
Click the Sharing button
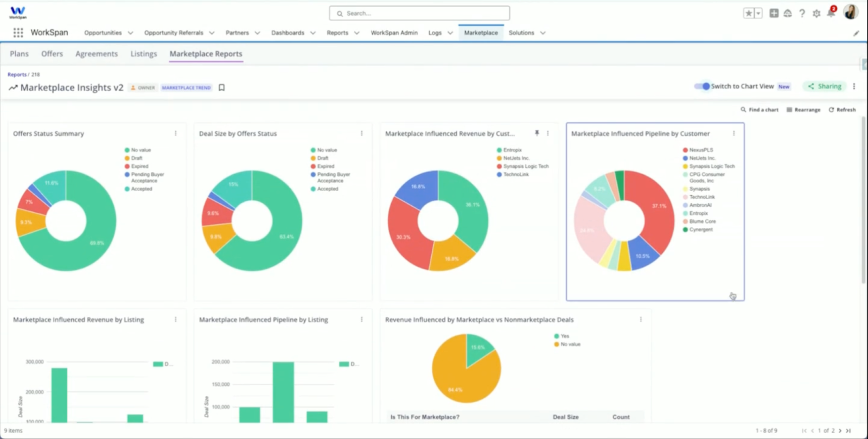click(x=824, y=86)
